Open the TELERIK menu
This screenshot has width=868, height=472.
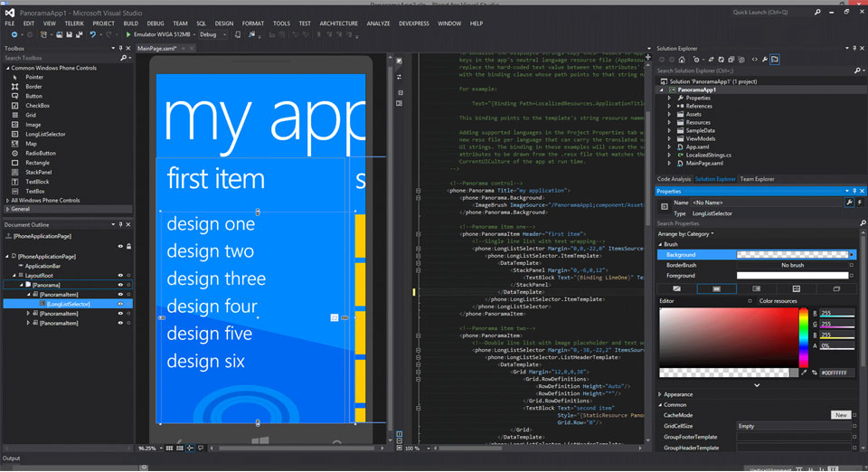(74, 24)
